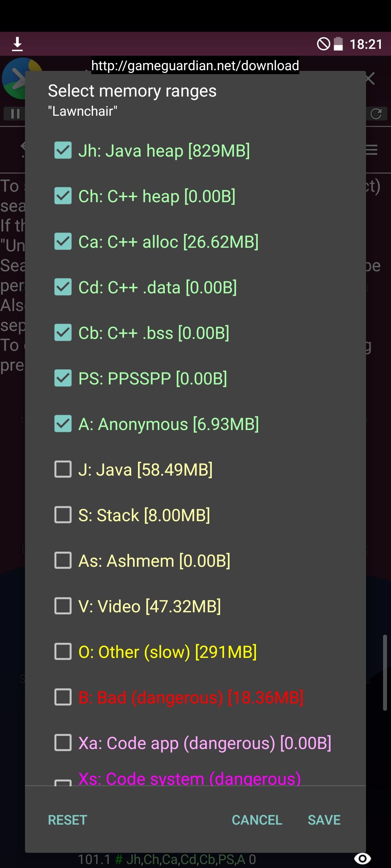Check Xa: Code app (dangerous) option

(63, 743)
